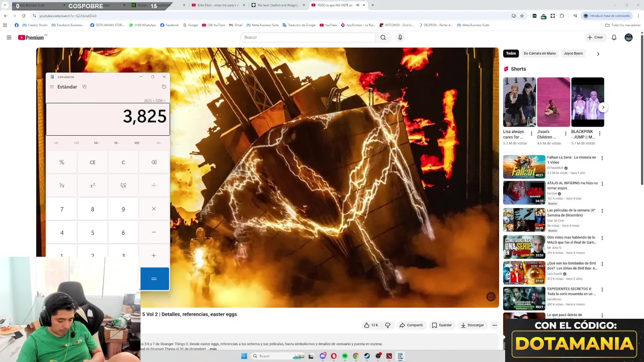
Task: Click the Calculator divide key
Action: point(154,186)
